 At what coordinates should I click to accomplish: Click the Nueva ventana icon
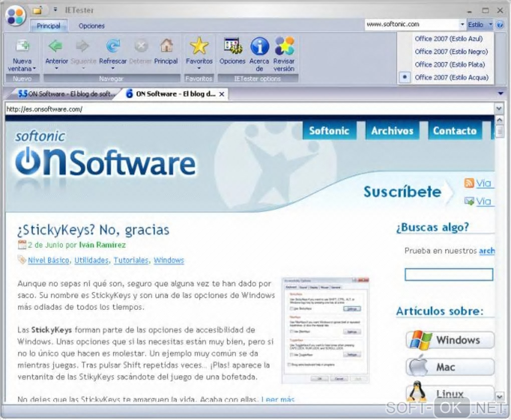click(22, 46)
